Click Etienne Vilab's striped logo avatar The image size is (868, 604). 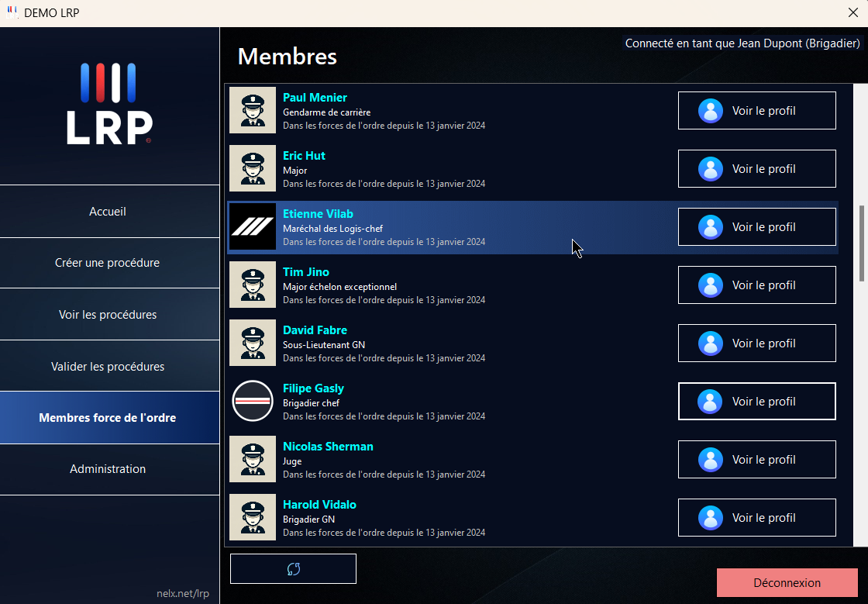[x=253, y=226]
